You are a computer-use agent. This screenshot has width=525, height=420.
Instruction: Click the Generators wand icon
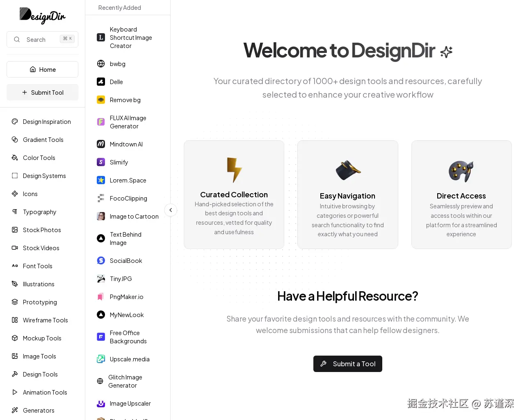[15, 410]
